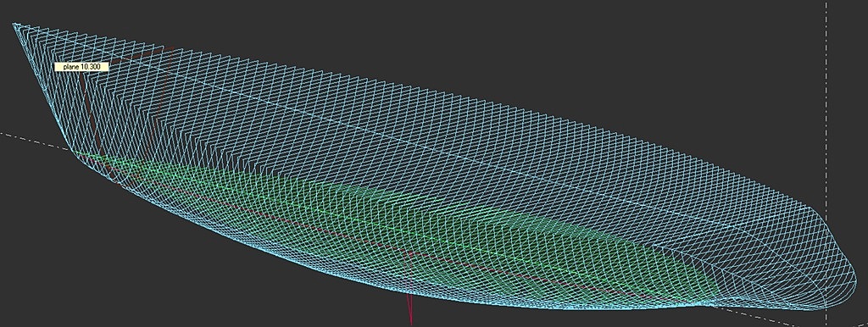Select the red centerline inside the green area
Image resolution: width=868 pixels, height=327 pixels.
click(387, 243)
